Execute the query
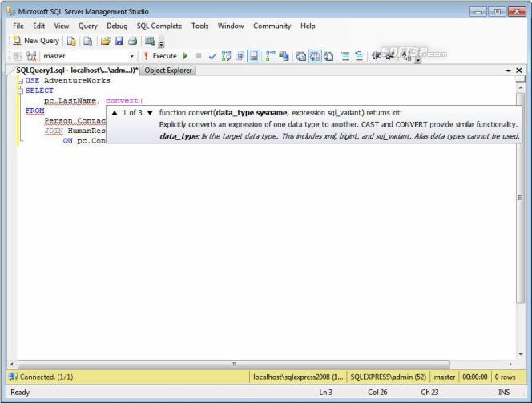Viewport: 532px width, 403px height. click(160, 56)
